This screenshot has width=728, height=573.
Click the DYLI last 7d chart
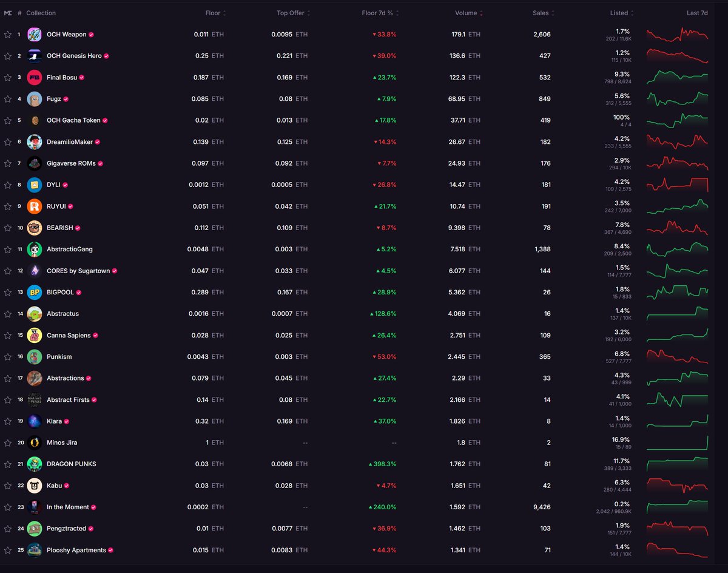pos(677,185)
